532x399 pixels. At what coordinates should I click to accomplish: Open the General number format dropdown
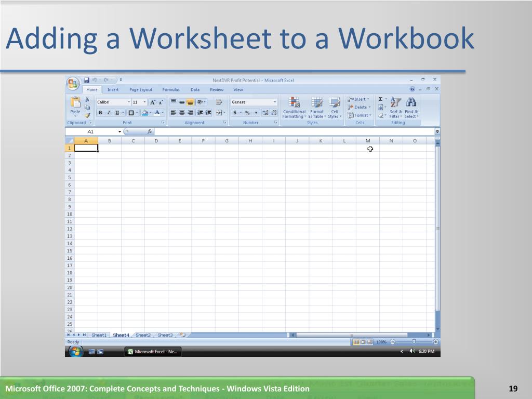tap(275, 102)
